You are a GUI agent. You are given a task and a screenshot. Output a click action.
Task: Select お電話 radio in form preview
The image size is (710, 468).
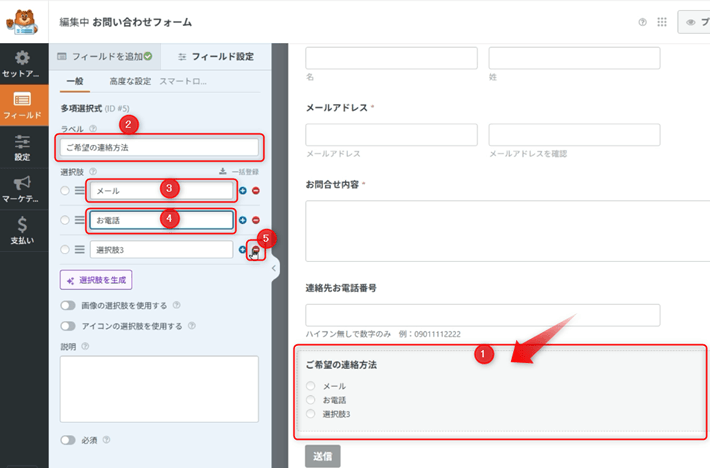point(310,400)
